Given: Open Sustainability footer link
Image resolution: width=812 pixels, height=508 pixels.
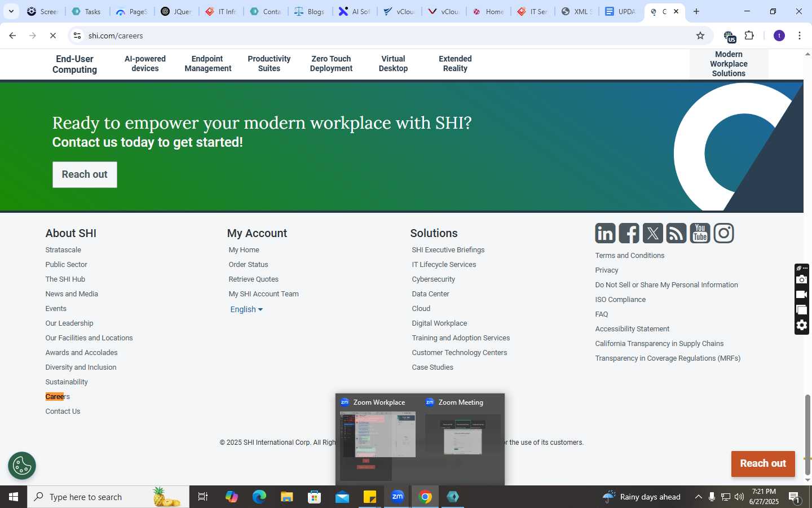Looking at the screenshot, I should (x=67, y=382).
